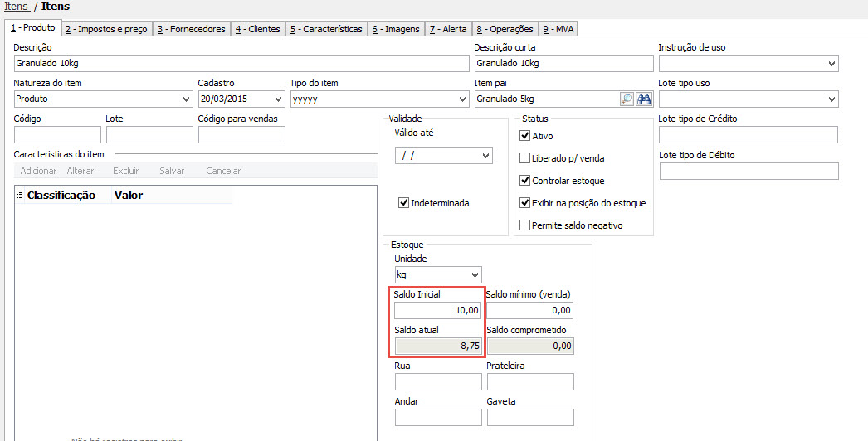
Task: Click the Saldo comprometido field
Action: [530, 346]
